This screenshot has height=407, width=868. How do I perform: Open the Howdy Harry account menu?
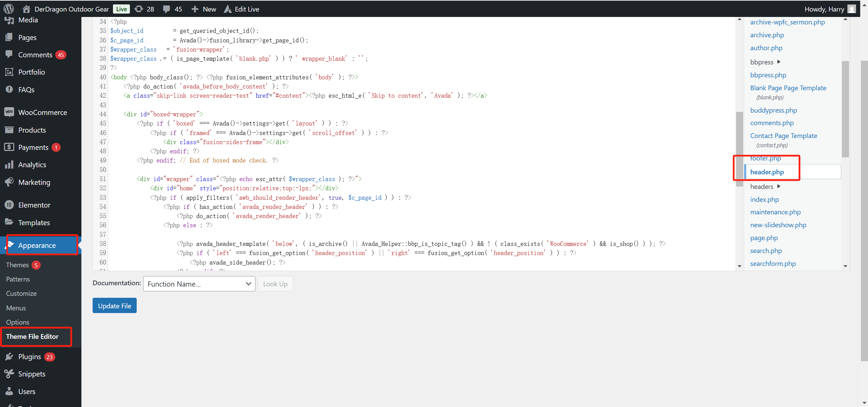click(x=824, y=9)
